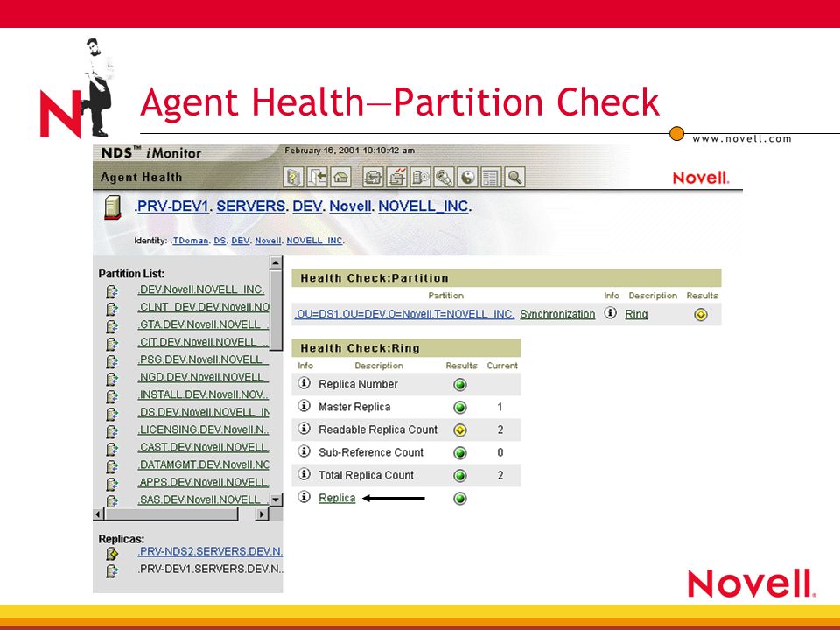Open the .SAS.DEV.Novell partition link

[x=203, y=500]
